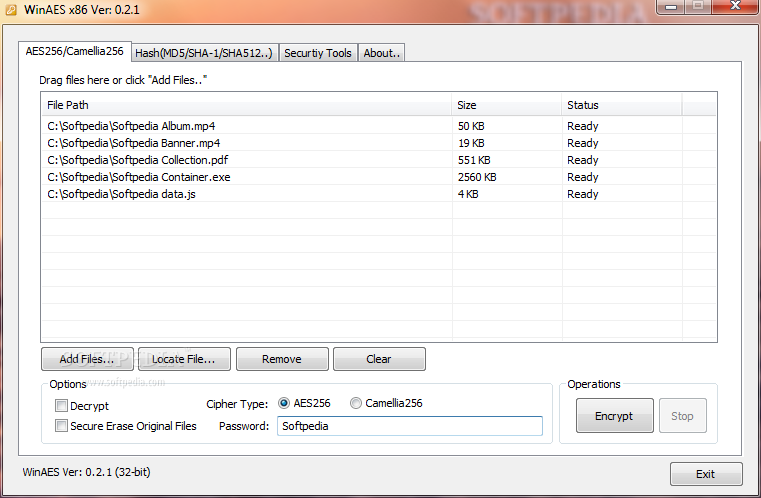Clear the file list
The image size is (761, 498).
[x=379, y=359]
